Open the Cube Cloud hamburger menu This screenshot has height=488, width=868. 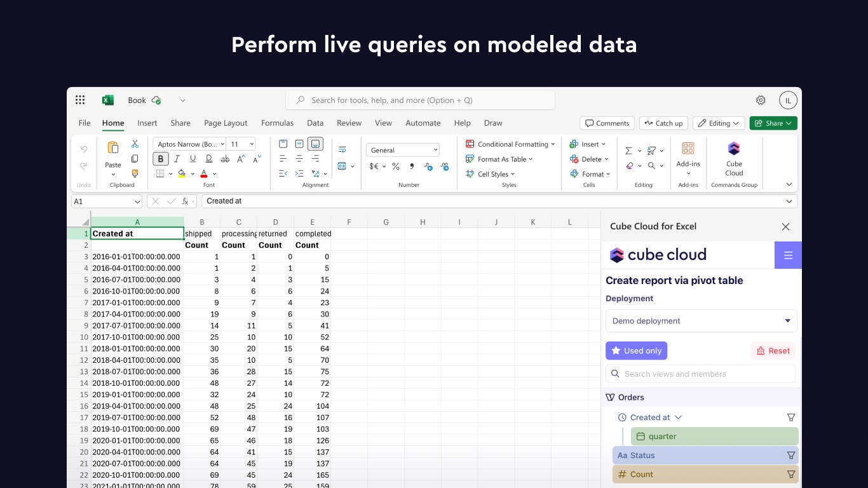(x=788, y=255)
